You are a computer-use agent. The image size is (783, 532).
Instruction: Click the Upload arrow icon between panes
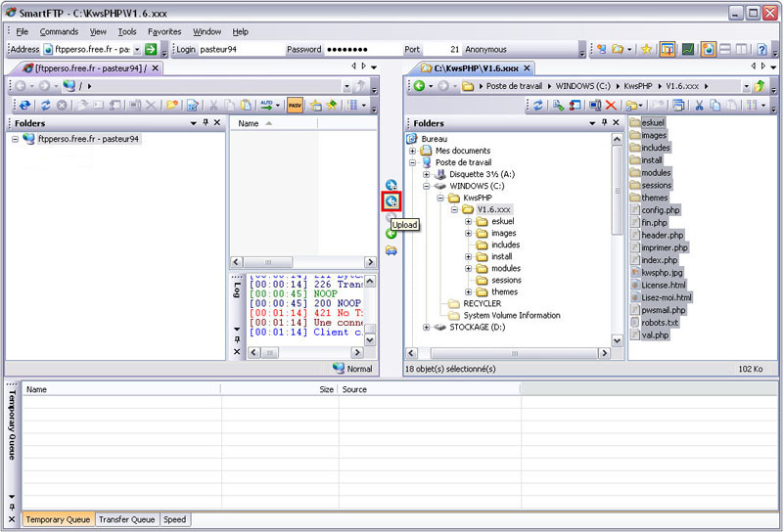pos(391,201)
